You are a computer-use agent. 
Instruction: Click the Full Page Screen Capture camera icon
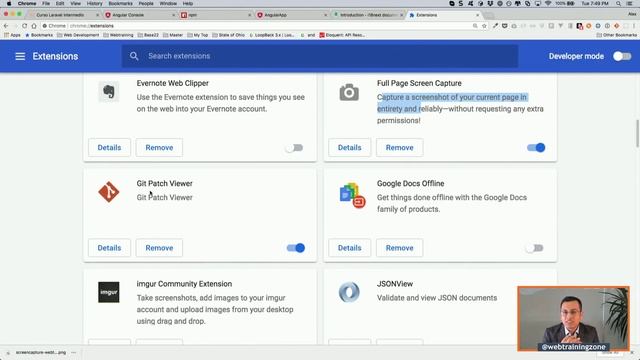pyautogui.click(x=349, y=92)
